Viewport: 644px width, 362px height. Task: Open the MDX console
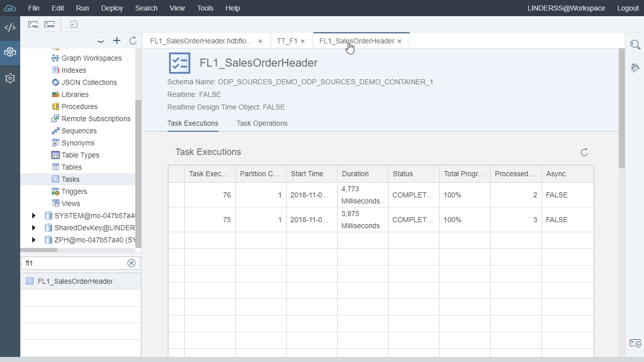(48, 24)
